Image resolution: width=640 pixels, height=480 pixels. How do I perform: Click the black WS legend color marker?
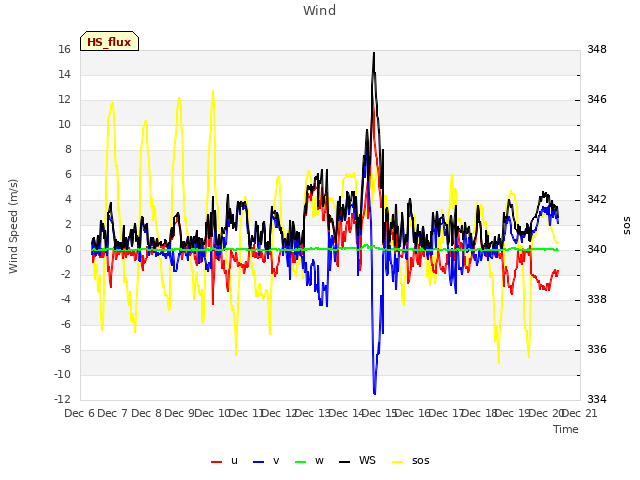[x=344, y=462]
